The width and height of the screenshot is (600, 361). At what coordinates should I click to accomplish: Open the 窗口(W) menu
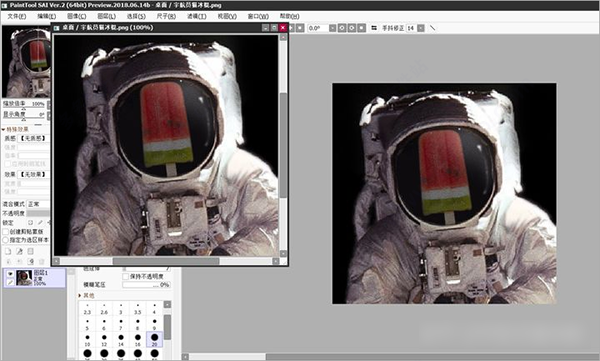click(258, 16)
